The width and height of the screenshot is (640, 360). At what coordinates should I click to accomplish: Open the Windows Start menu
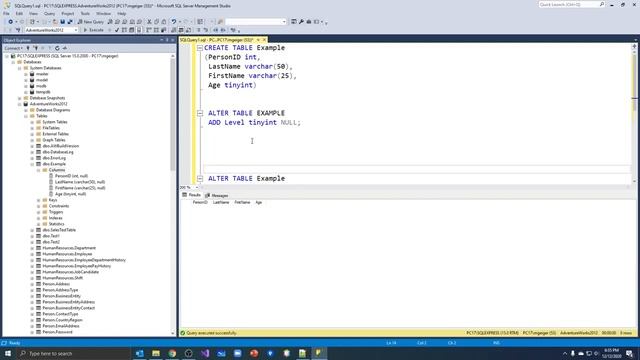tap(8, 353)
